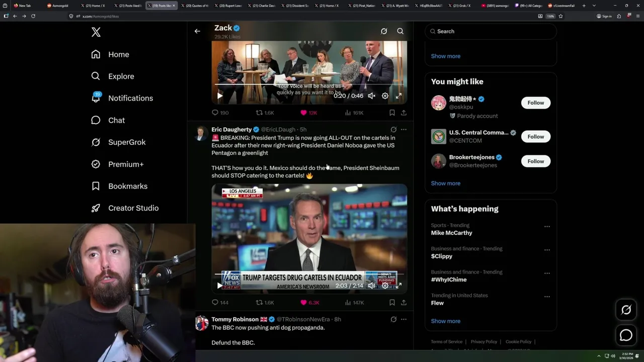Screen dimensions: 644x362
Task: Click Show more under You might like
Action: tap(446, 184)
